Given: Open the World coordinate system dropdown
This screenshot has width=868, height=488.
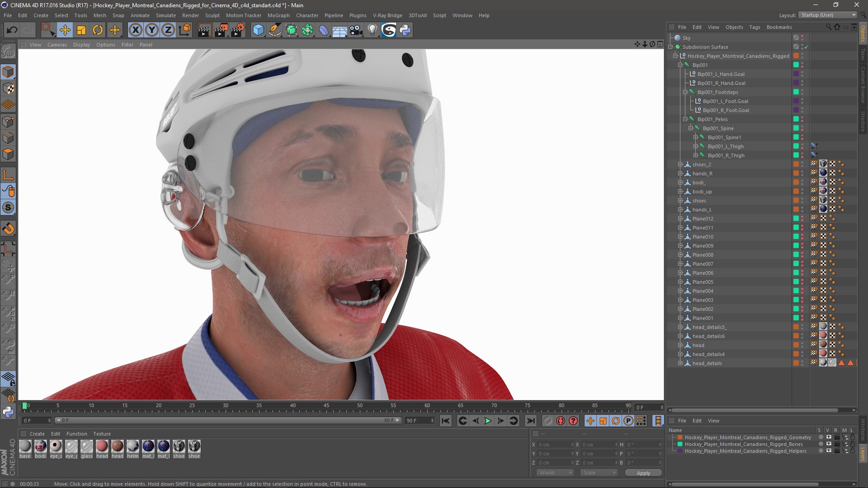Looking at the screenshot, I should 555,473.
